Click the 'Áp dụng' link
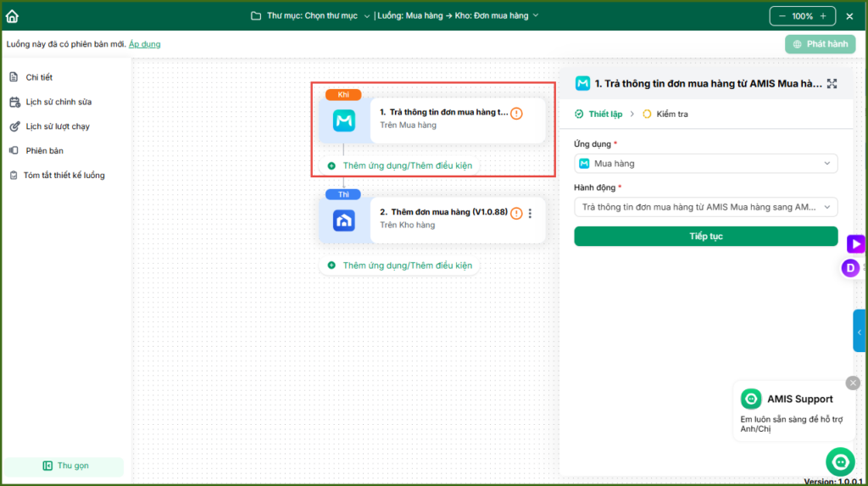The image size is (868, 486). coord(144,44)
